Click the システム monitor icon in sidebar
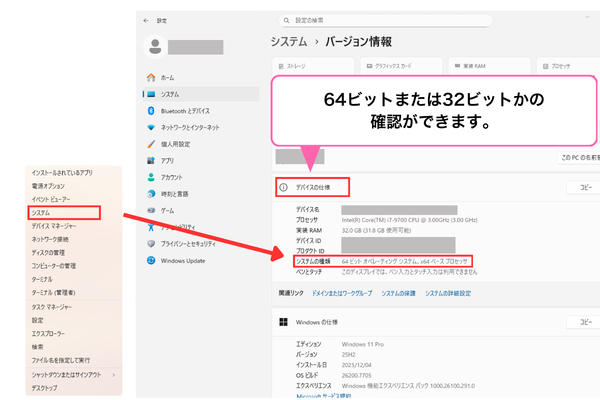Viewport: 600px width, 400px height. 151,94
